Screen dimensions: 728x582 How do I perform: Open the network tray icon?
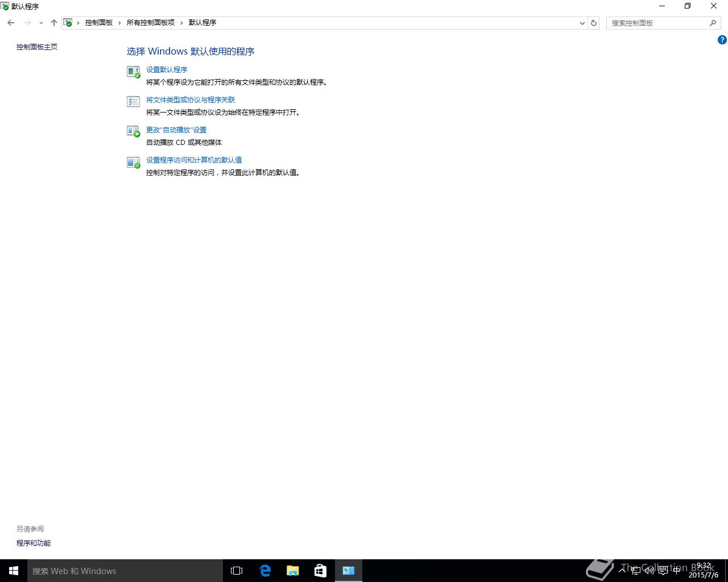tap(636, 571)
